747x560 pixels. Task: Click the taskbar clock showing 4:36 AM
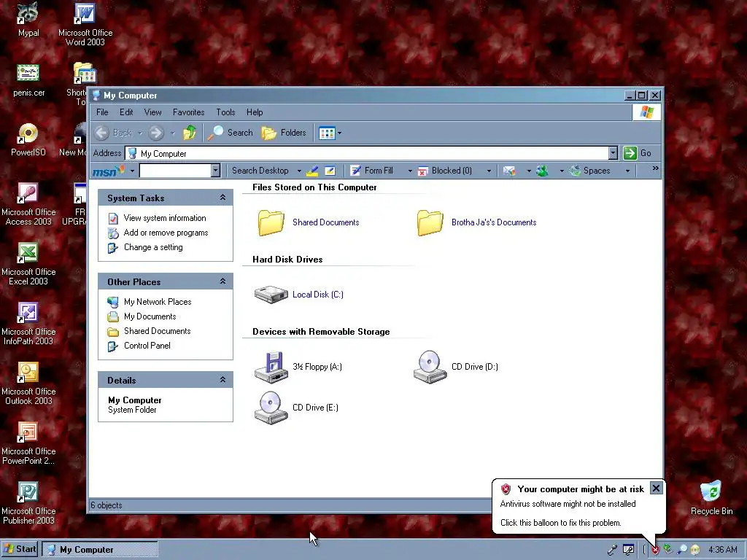[722, 550]
